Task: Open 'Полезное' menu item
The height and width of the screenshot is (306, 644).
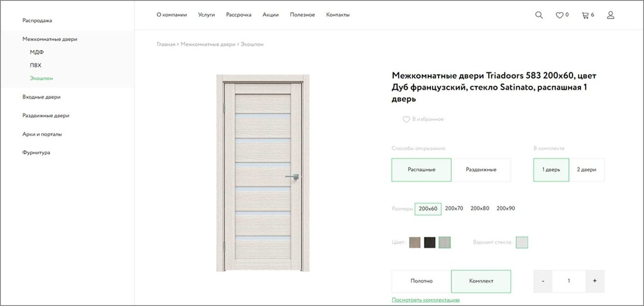Action: pyautogui.click(x=302, y=15)
